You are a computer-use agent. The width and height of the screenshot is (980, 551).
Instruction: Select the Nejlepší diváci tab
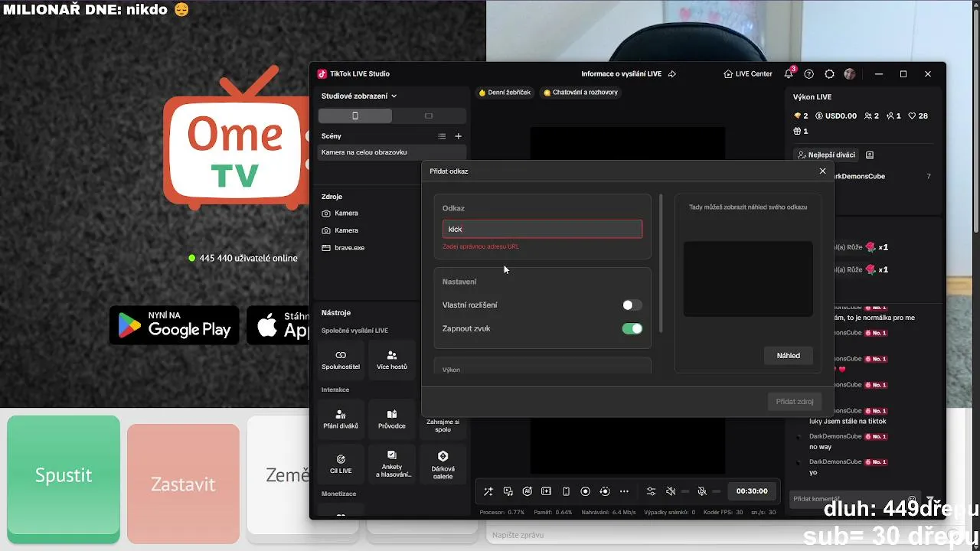pyautogui.click(x=826, y=155)
